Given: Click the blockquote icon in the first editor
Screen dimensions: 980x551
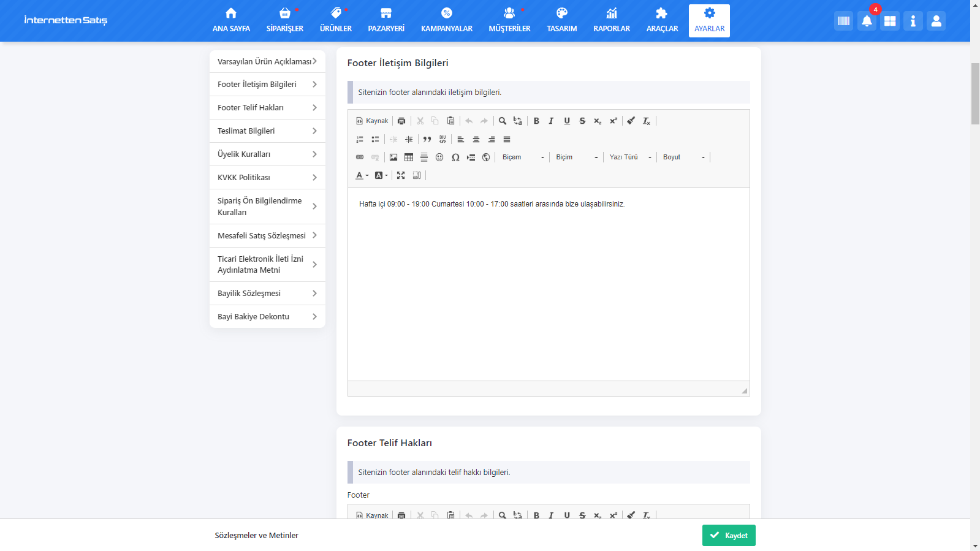Looking at the screenshot, I should pos(427,140).
